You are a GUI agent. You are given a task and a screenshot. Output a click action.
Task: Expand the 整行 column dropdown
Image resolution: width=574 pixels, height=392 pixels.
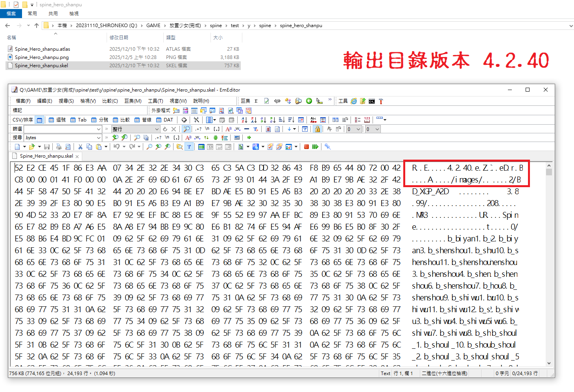click(x=157, y=129)
